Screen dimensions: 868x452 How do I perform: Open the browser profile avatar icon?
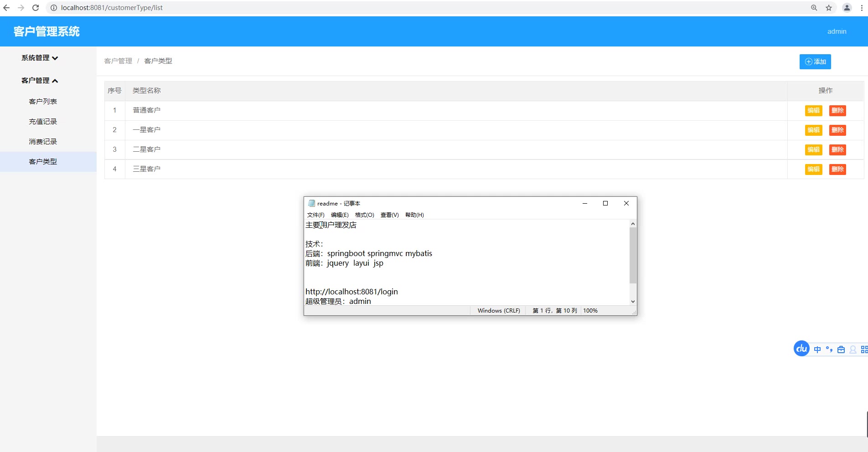point(847,8)
